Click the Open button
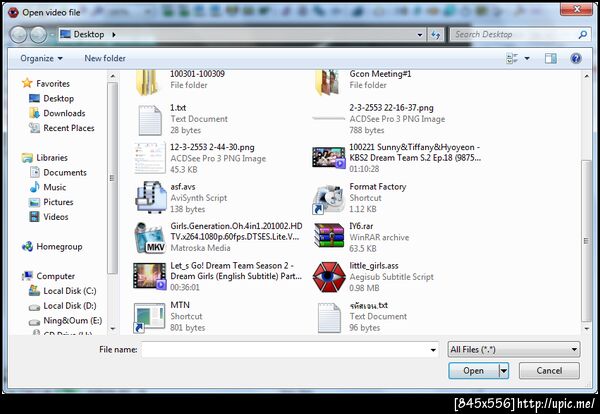Screen dimensions: 600x414 tap(474, 371)
